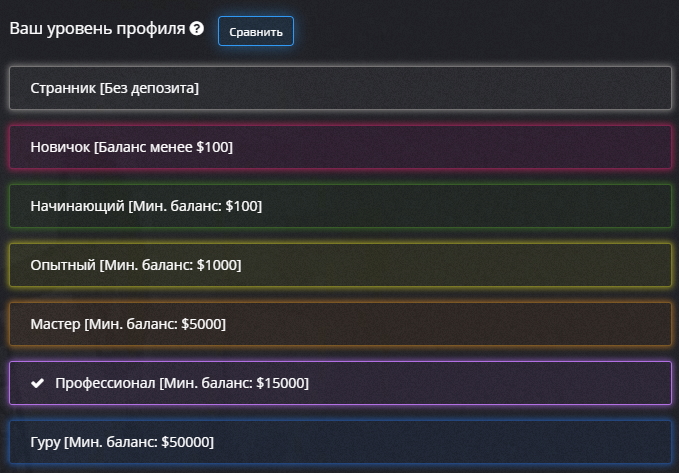
Task: Click the Мин. баланс: $50000 requirement
Action: [139, 441]
